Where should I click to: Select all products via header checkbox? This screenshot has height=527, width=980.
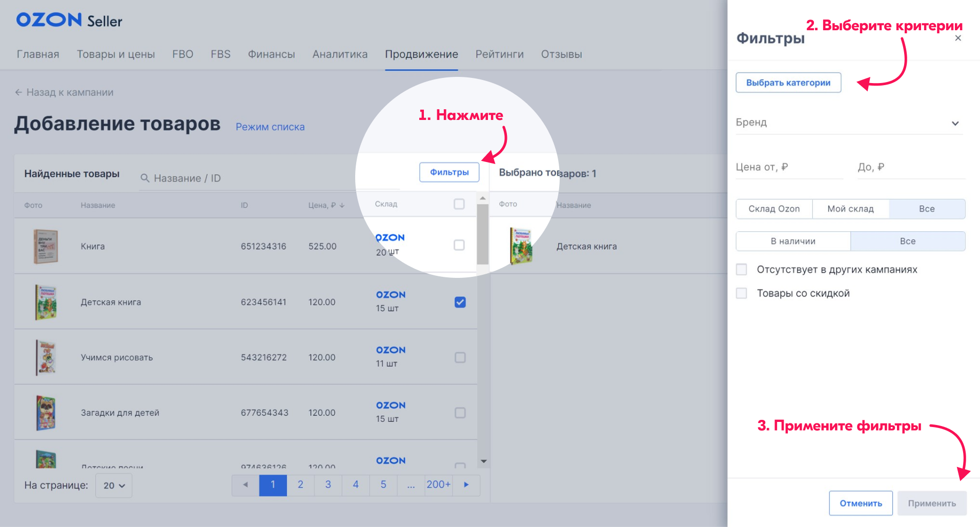[x=459, y=204]
